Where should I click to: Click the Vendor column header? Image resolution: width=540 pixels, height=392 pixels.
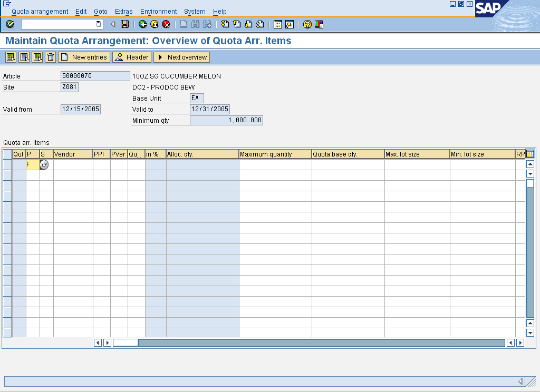[73, 154]
